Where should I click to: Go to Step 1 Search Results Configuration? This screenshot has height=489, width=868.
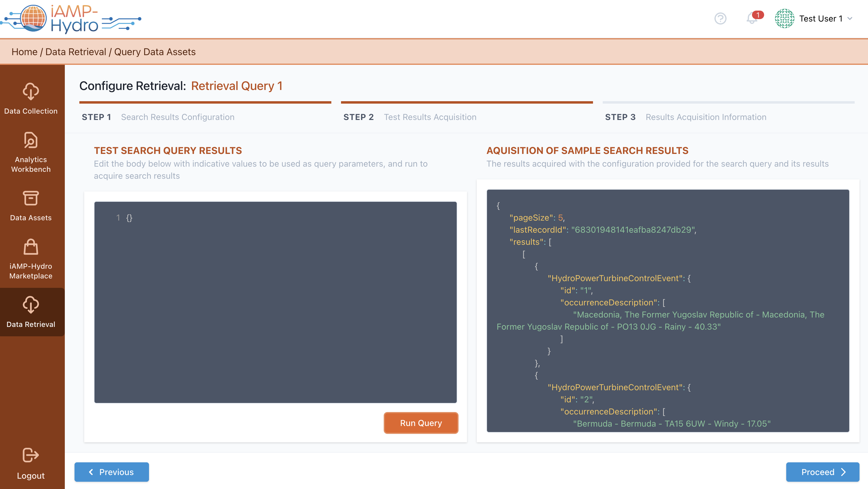(177, 117)
